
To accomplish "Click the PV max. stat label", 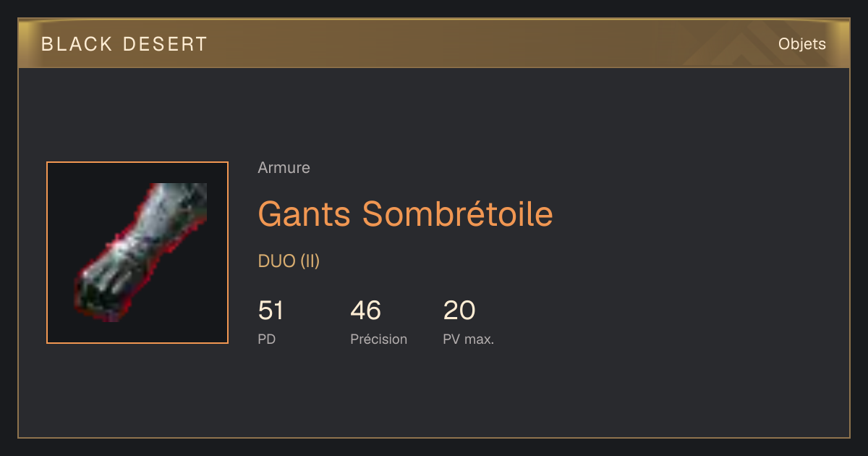I will (x=468, y=339).
